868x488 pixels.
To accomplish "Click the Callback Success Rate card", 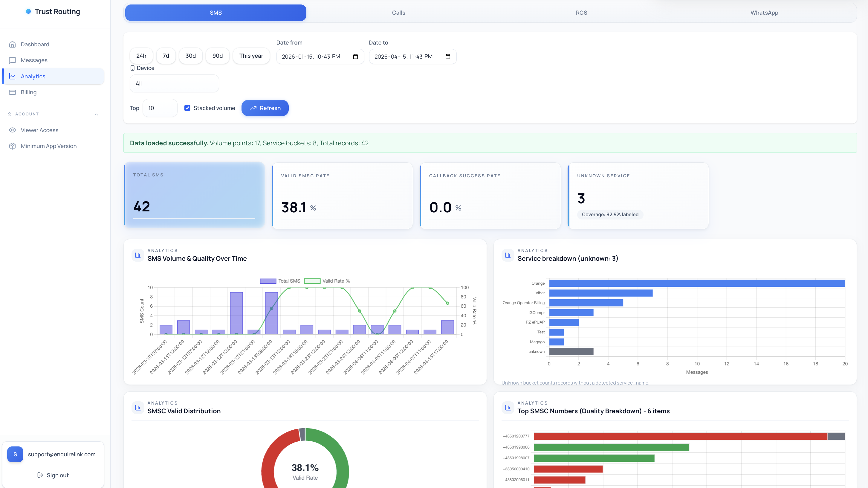I will pos(490,196).
